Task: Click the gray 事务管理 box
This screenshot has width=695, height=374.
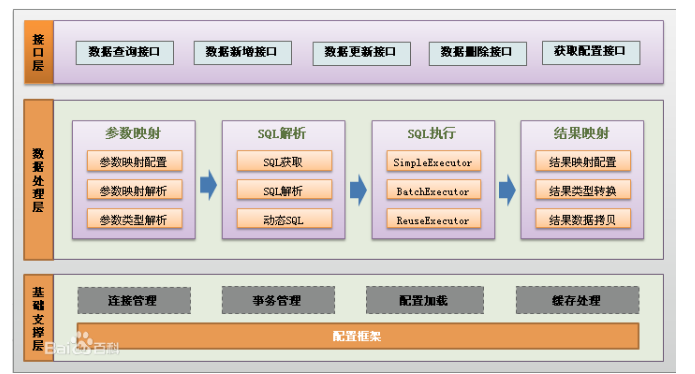Action: pyautogui.click(x=278, y=300)
